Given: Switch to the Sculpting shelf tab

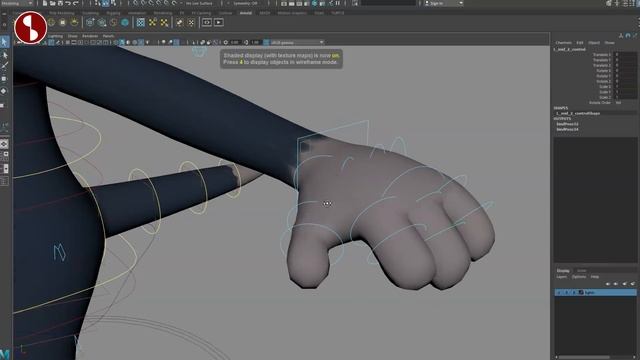Looking at the screenshot, I should pyautogui.click(x=91, y=13).
